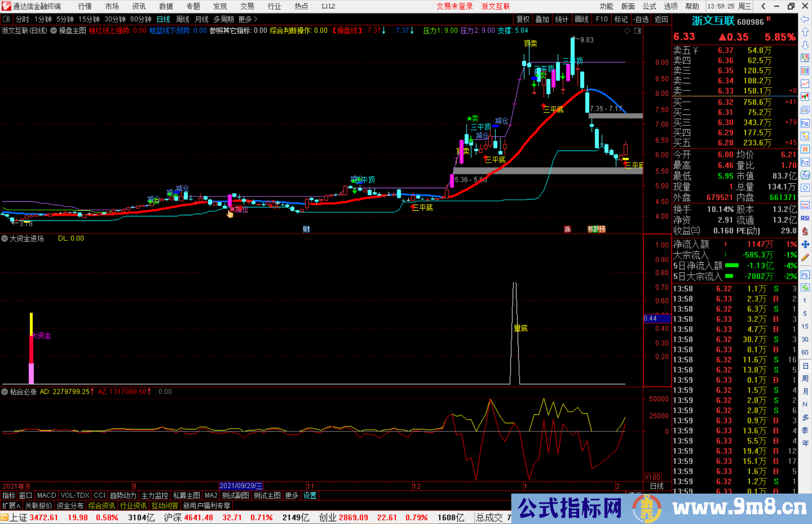Expand the 扩展 panel at bottom left
Image resolution: width=812 pixels, height=524 pixels.
coord(11,506)
